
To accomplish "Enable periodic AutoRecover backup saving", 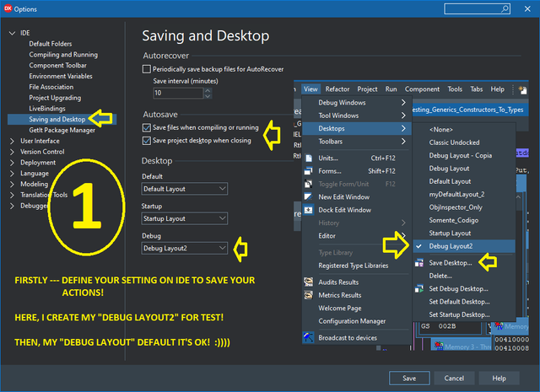I will (147, 69).
